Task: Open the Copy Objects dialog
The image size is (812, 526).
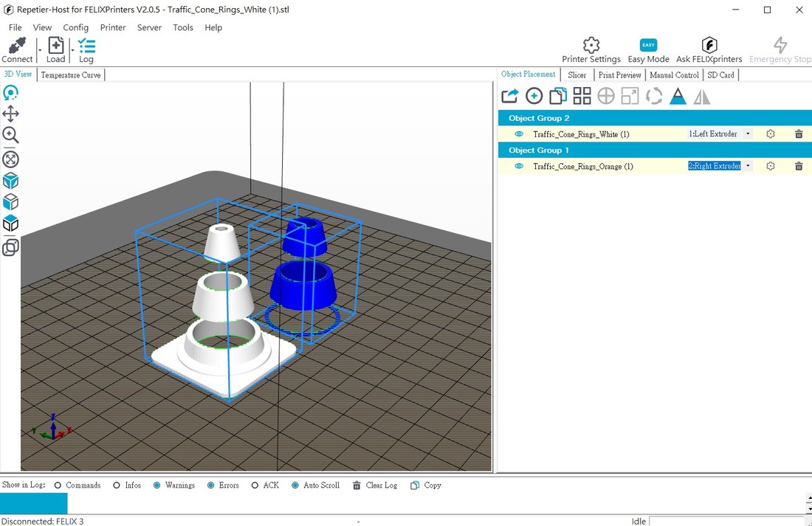Action: pos(557,95)
